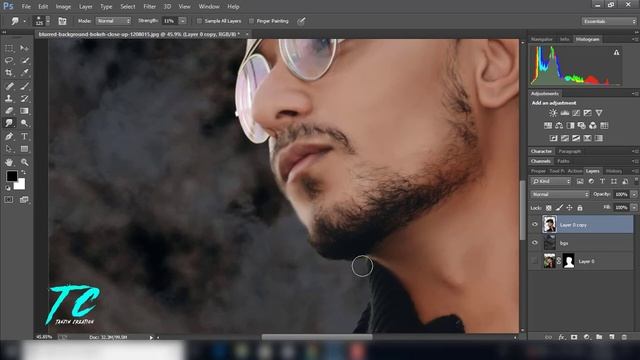Add a layer mask

(574, 337)
